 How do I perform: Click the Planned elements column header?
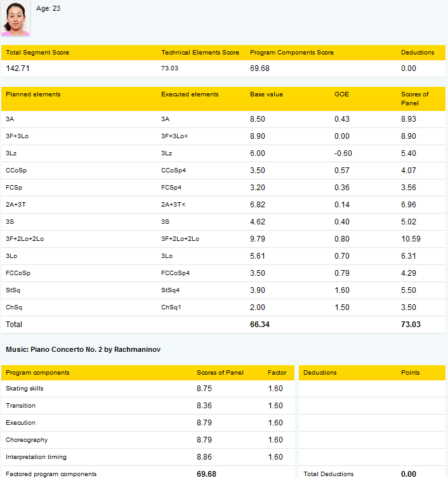pyautogui.click(x=33, y=94)
